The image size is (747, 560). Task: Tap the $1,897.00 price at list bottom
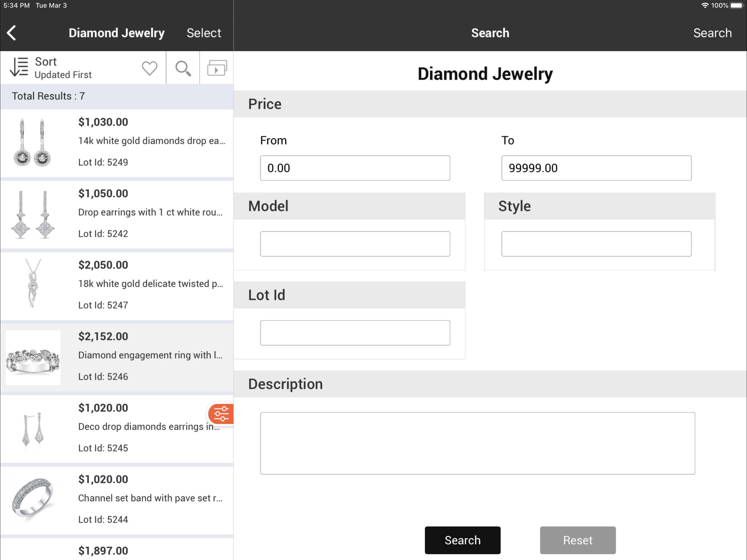(103, 551)
